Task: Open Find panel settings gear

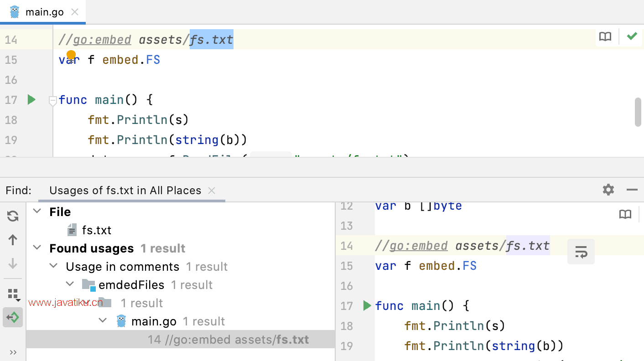Action: pos(608,190)
